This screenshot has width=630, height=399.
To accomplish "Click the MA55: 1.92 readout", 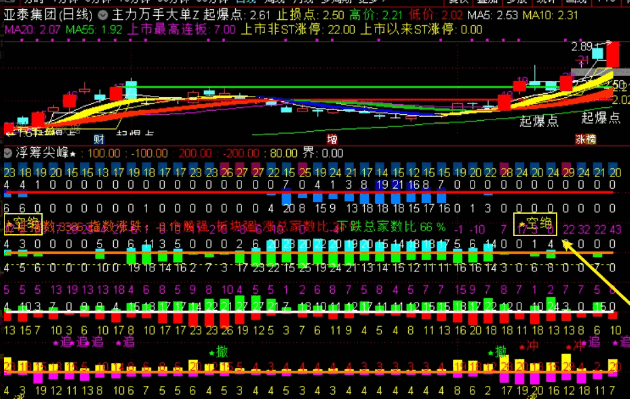I will pos(94,30).
